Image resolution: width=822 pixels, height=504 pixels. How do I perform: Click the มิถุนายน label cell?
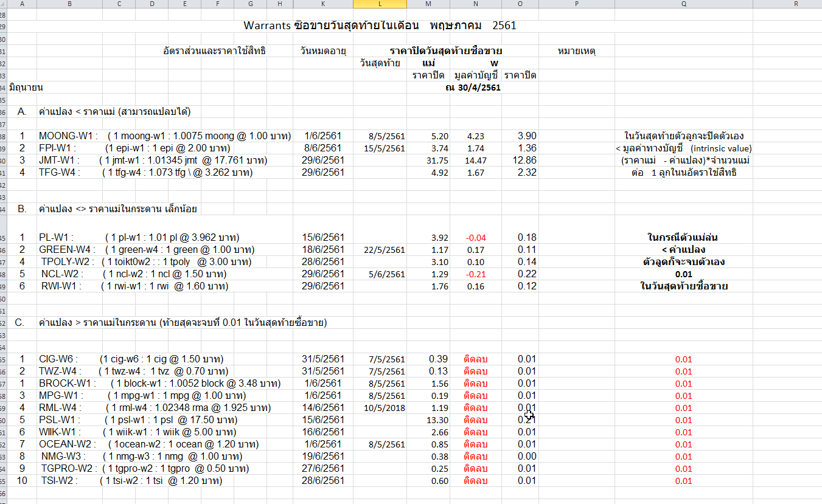(x=26, y=88)
